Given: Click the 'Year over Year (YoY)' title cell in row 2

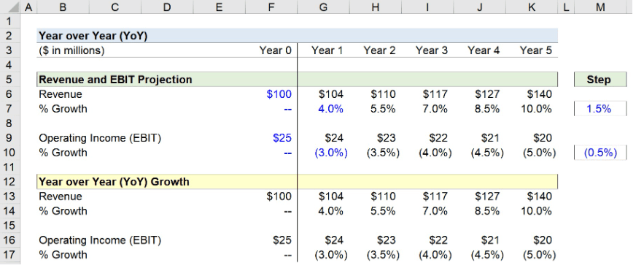Looking at the screenshot, I should point(298,36).
